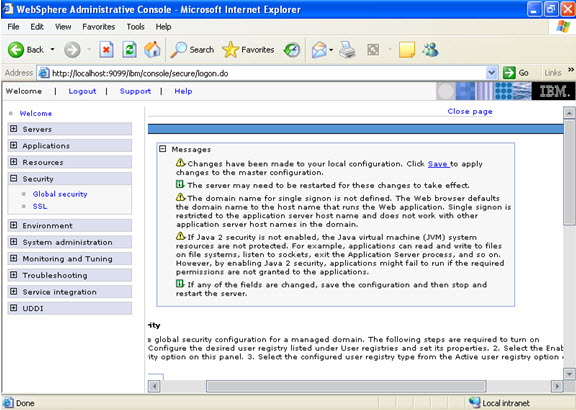
Task: Open the View menu
Action: (x=63, y=27)
